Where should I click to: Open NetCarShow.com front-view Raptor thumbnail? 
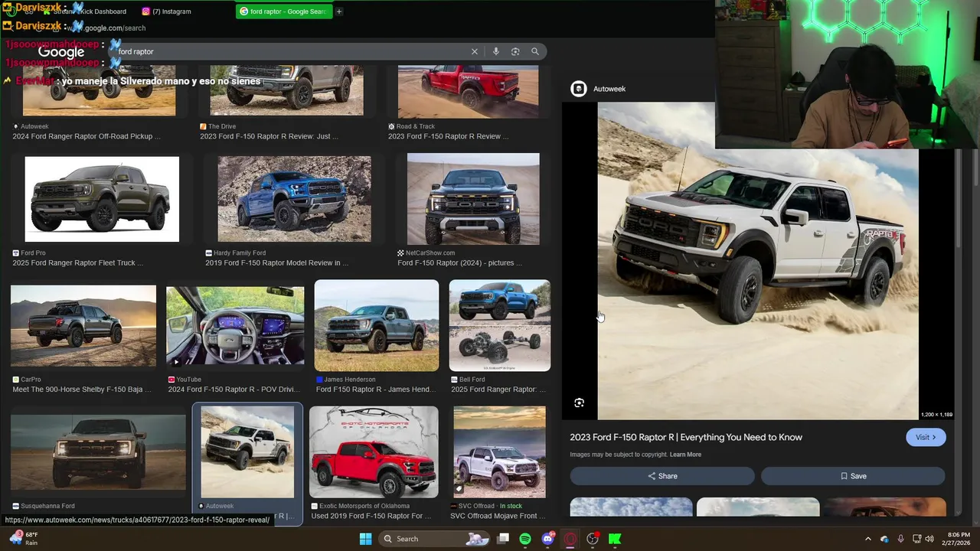click(x=473, y=199)
